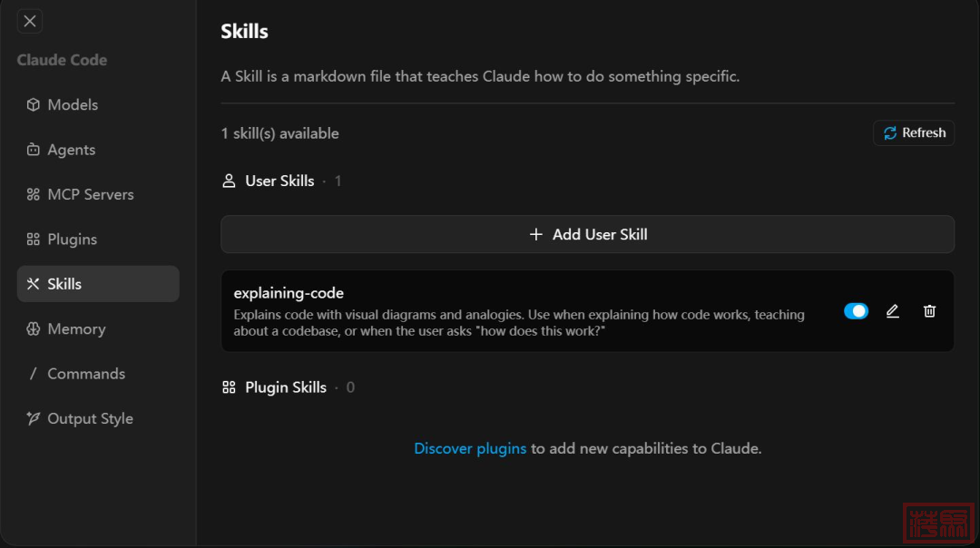The height and width of the screenshot is (548, 980).
Task: Select the Skills sidebar item
Action: tap(64, 284)
